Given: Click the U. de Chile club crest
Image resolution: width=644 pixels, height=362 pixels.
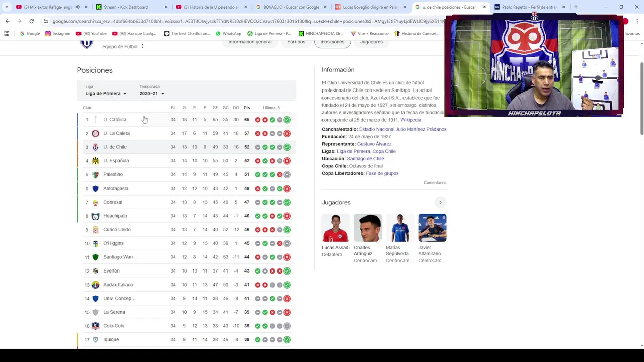Looking at the screenshot, I should (x=95, y=147).
